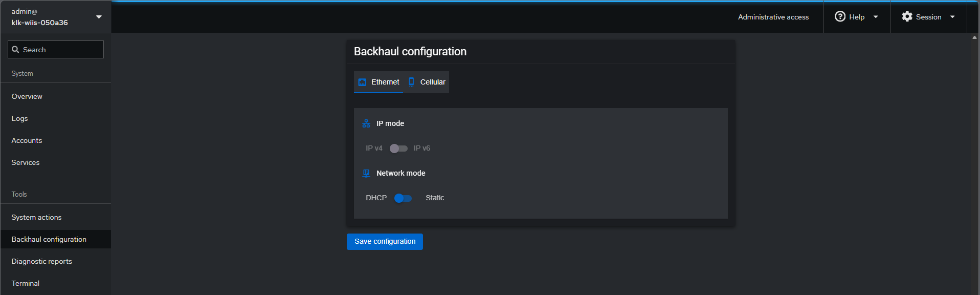Click the scrollbar up arrow

(974, 37)
